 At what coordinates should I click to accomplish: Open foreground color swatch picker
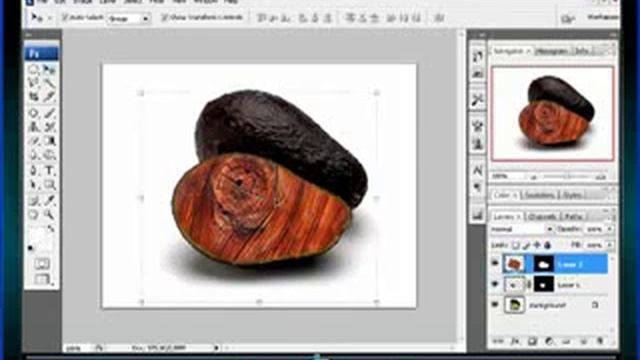pos(38,235)
